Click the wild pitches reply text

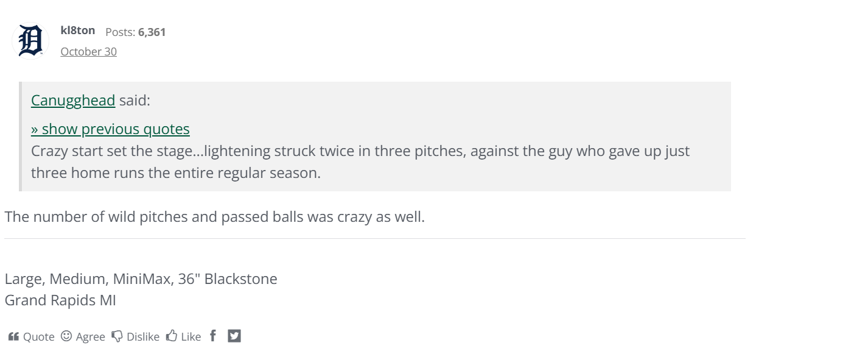(214, 217)
